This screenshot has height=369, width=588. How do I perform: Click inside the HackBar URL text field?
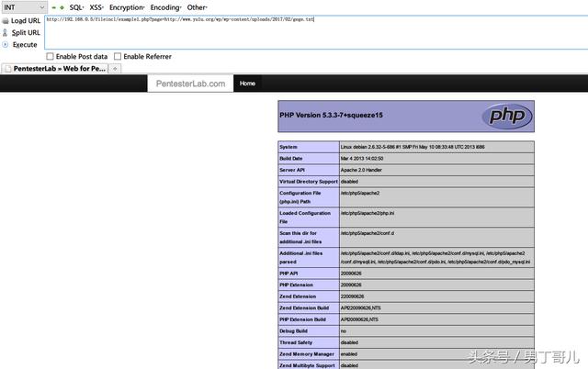(316, 32)
